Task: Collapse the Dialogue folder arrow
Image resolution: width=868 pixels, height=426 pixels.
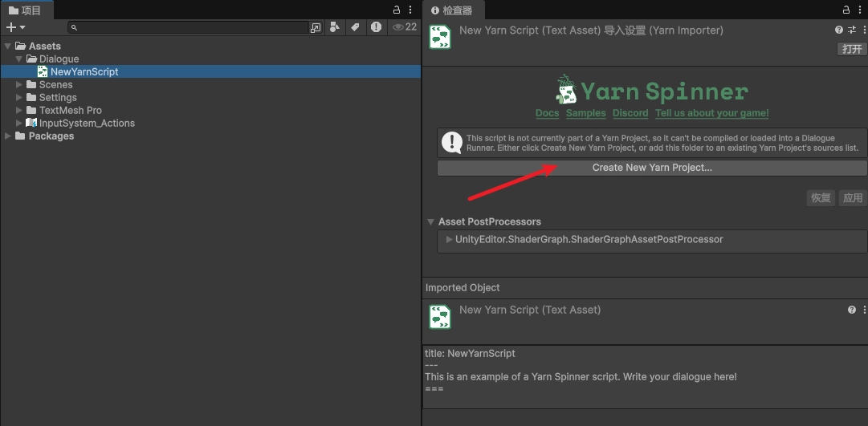Action: [x=18, y=59]
